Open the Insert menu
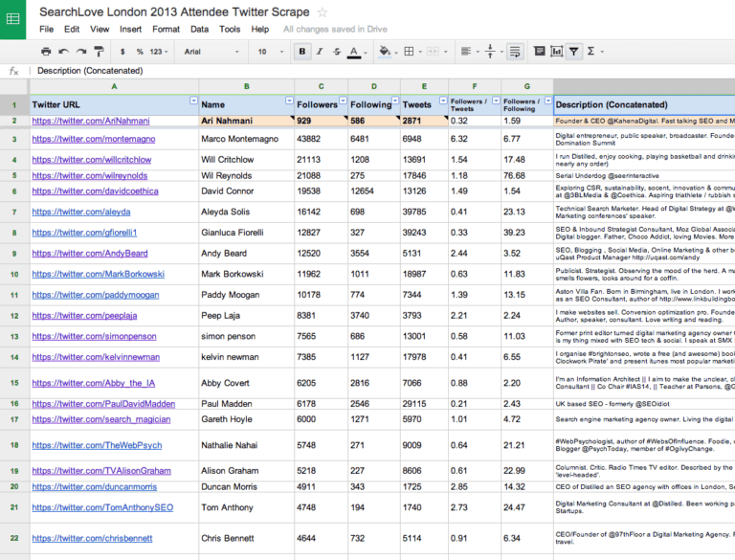Viewport: 735px width, 560px height. 130,29
